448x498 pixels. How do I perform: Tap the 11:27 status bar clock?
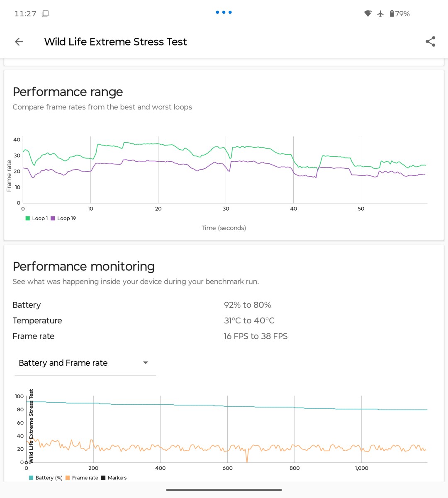25,14
